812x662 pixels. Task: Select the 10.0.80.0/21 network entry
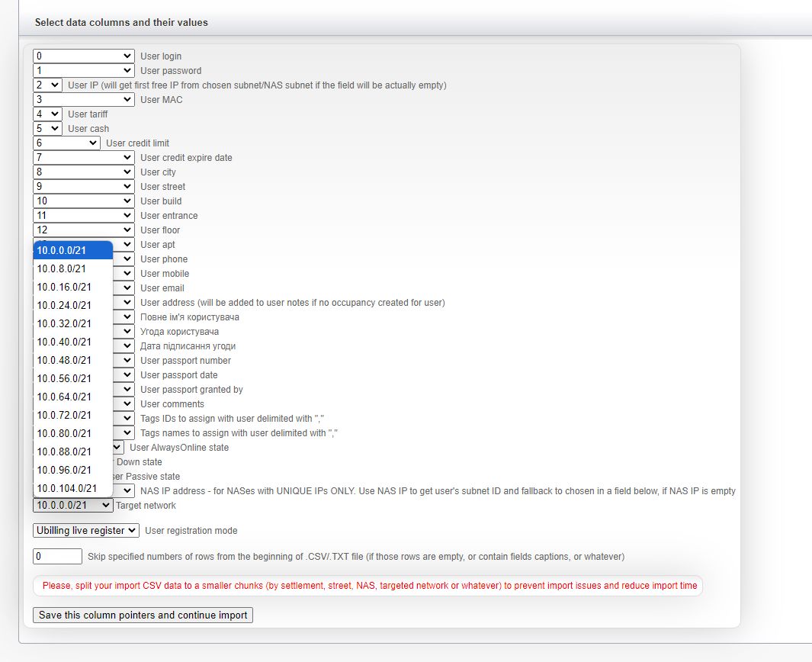(x=72, y=433)
